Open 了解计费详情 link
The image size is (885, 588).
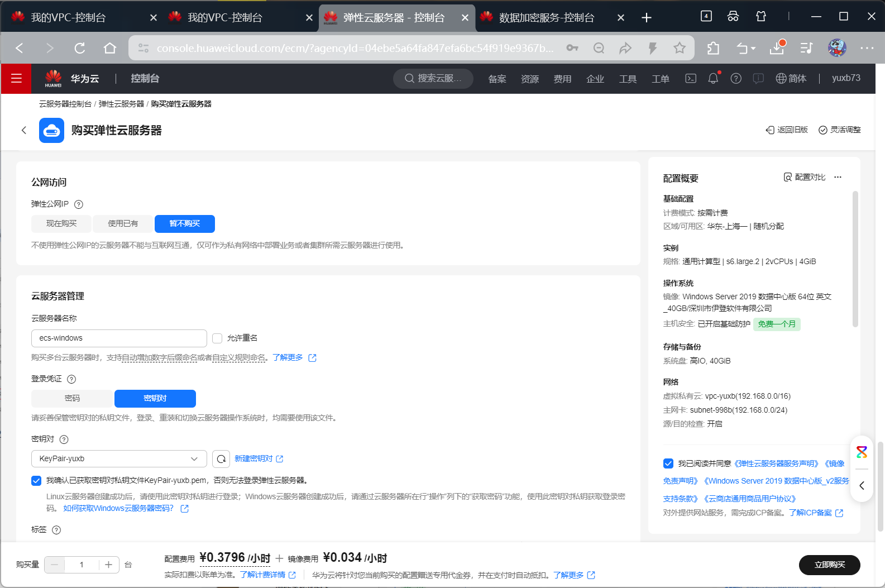point(268,575)
